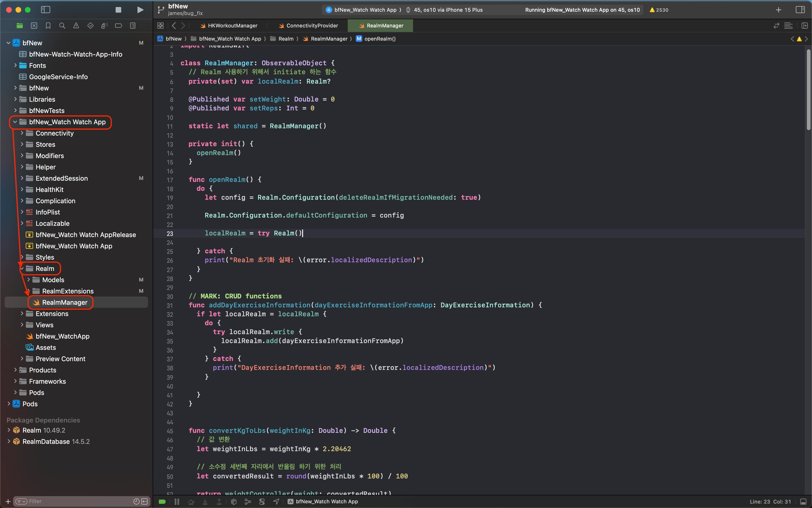812x508 pixels.
Task: Toggle the right inspector panel
Action: tap(800, 10)
